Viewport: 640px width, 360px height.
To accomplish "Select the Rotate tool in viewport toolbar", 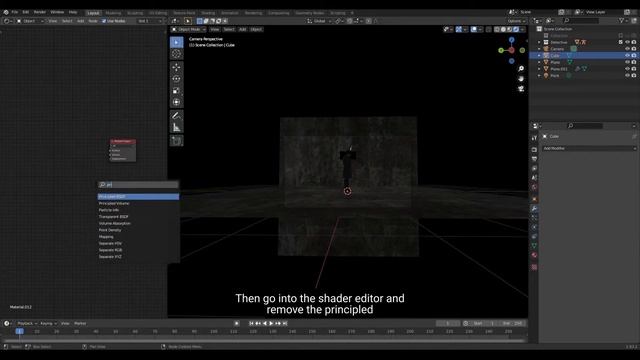I will point(176,79).
